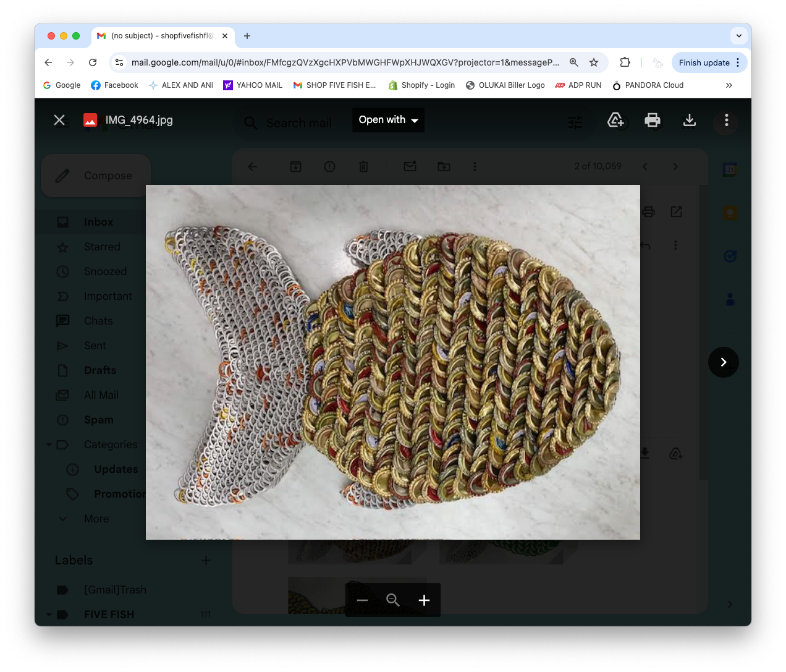Open the three-dot more actions menu in preview bar
Viewport: 786px width, 672px height.
727,120
